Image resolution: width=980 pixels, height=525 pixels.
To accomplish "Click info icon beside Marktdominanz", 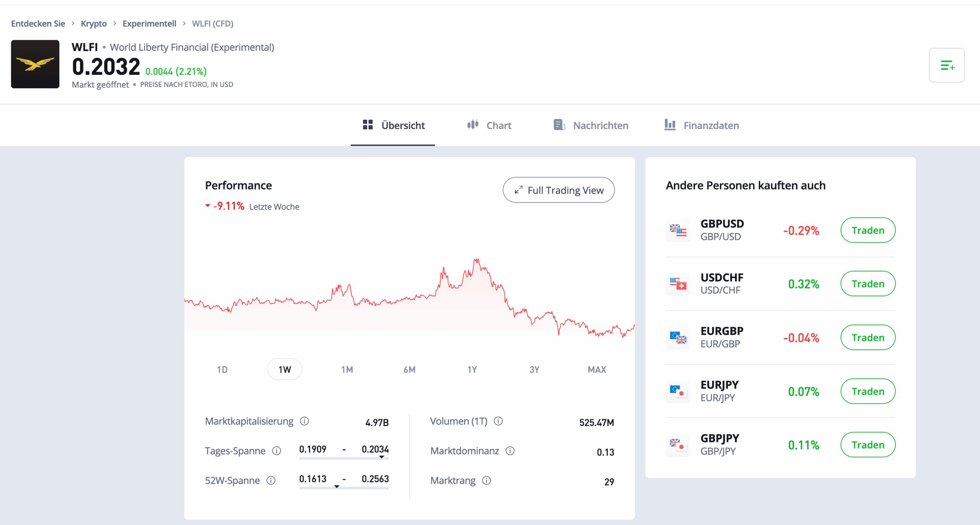I will [510, 451].
